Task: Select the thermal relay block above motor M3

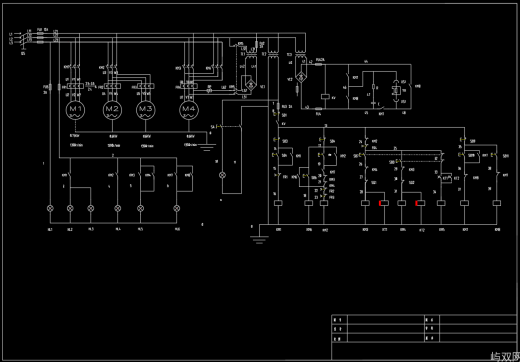Action: pyautogui.click(x=146, y=86)
